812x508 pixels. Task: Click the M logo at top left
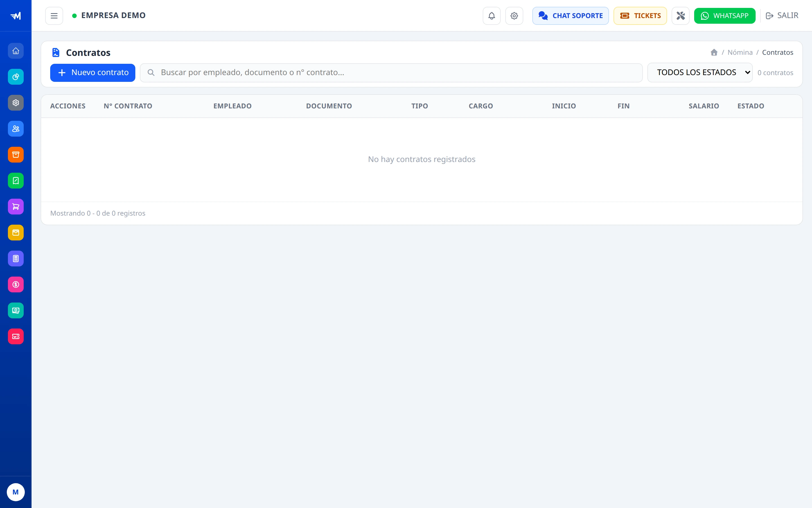point(16,16)
